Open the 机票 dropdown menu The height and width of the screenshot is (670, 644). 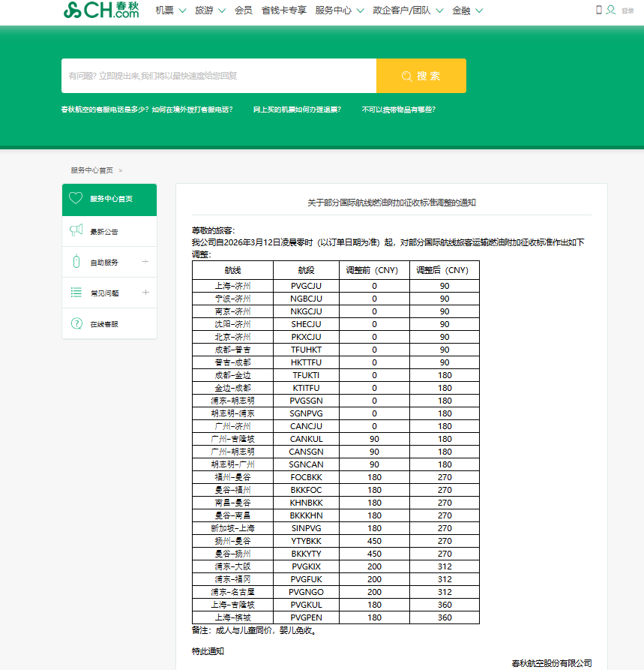click(x=170, y=11)
